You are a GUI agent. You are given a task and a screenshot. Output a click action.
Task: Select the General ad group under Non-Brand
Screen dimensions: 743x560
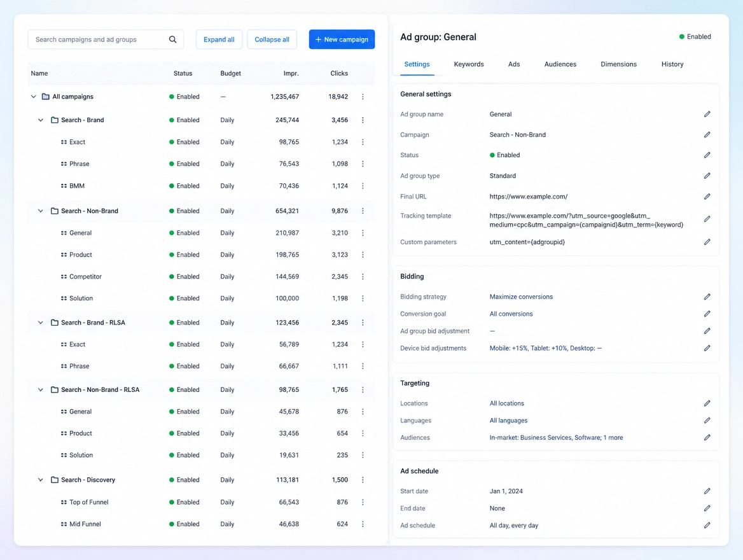(x=201, y=233)
